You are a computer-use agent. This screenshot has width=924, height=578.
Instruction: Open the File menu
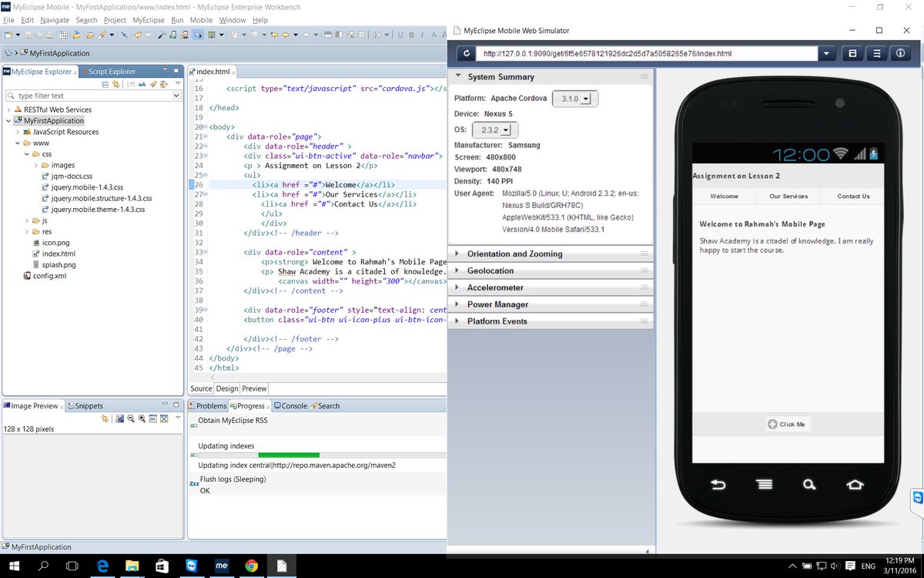[x=9, y=20]
